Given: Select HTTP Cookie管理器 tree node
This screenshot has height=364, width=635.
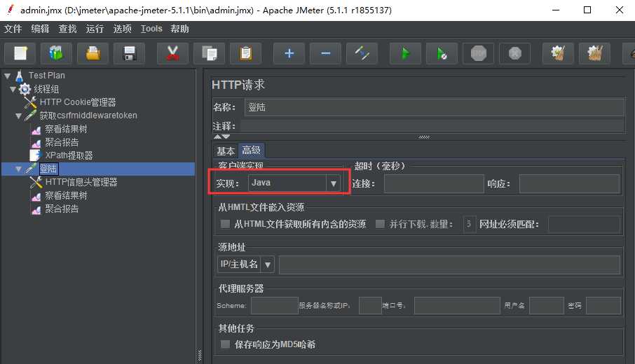Looking at the screenshot, I should click(x=78, y=102).
